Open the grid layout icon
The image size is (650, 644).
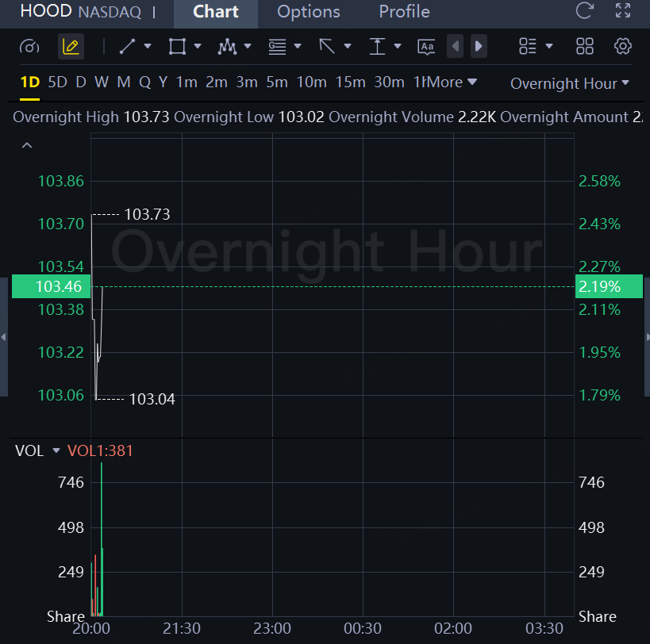pyautogui.click(x=584, y=46)
